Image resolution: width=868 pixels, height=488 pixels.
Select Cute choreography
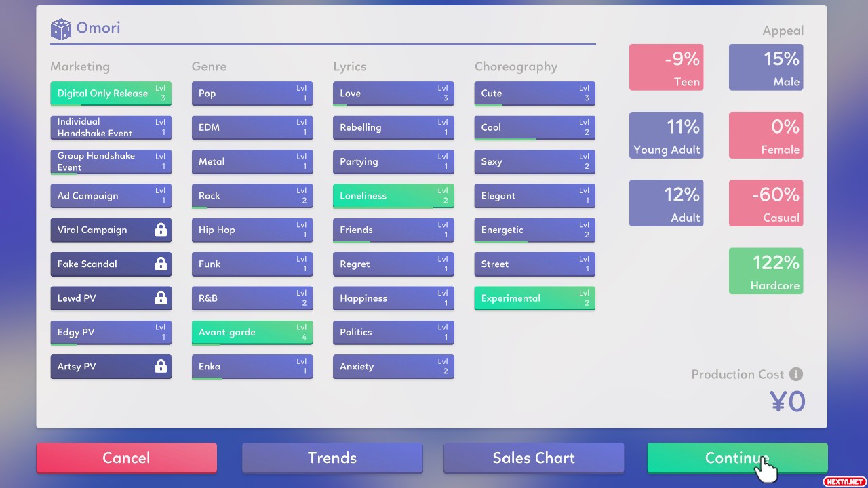pos(535,94)
